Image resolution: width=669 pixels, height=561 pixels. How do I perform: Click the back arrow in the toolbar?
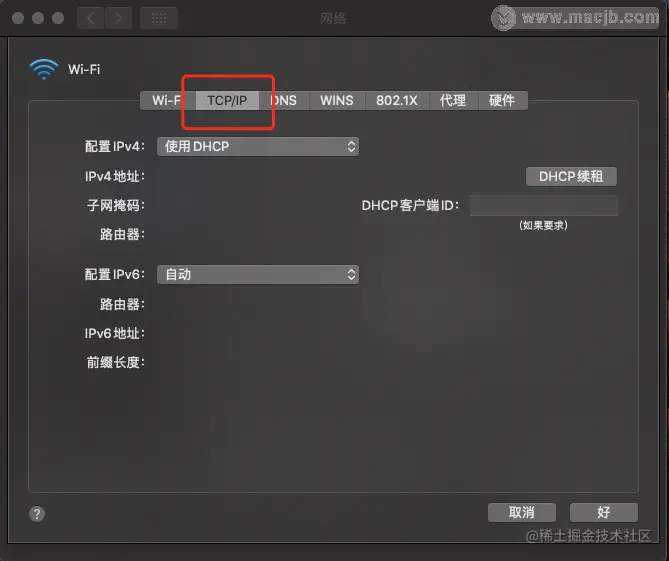pyautogui.click(x=90, y=18)
